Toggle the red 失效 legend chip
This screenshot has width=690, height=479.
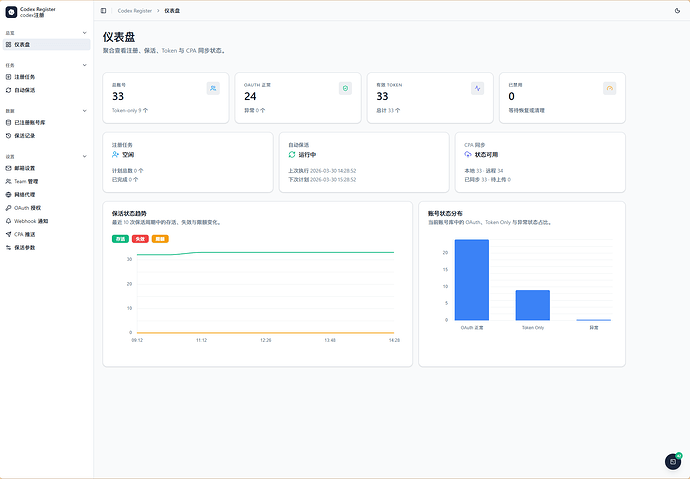coord(140,239)
